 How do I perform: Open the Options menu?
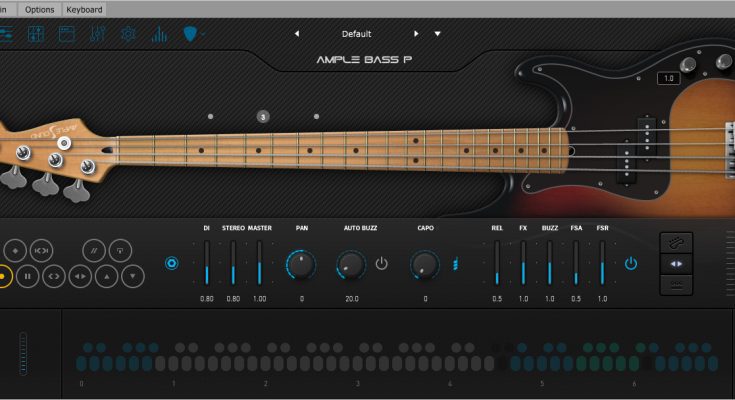click(x=39, y=9)
